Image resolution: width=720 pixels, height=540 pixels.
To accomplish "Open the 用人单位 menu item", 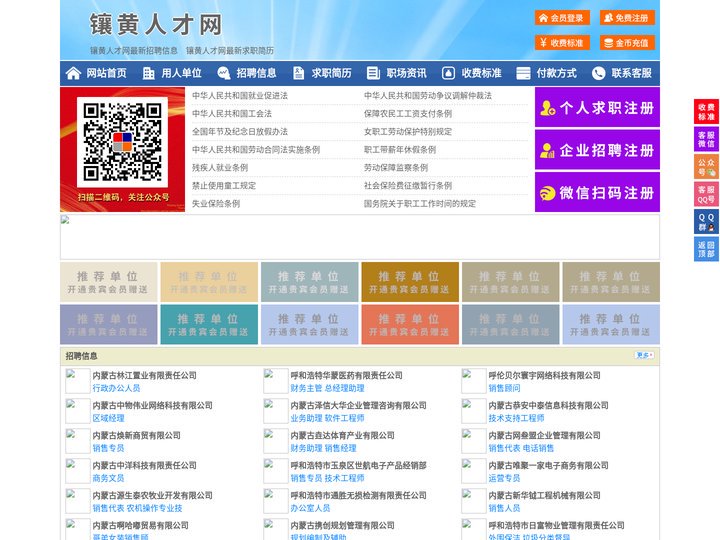I will click(181, 73).
